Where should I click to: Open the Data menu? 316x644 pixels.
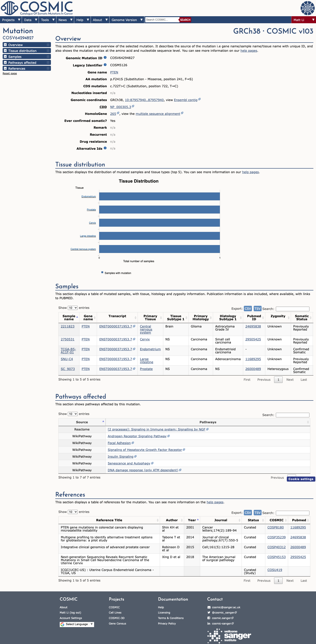30,20
